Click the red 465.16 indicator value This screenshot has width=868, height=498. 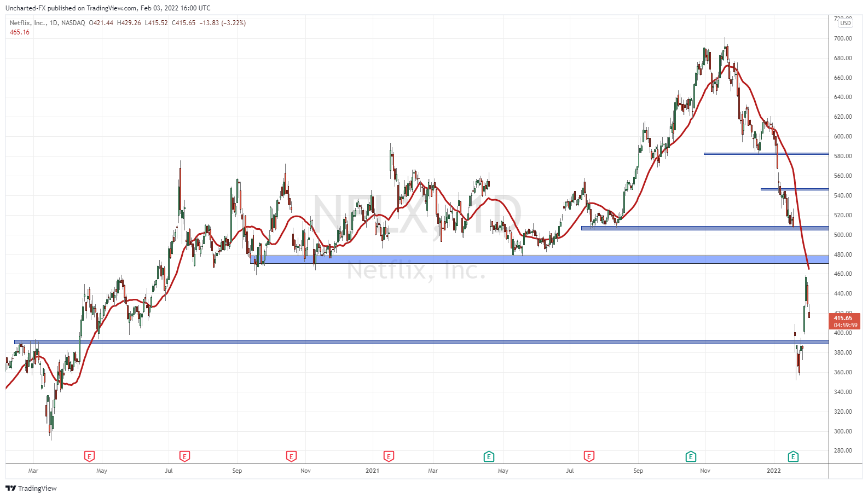tap(20, 32)
